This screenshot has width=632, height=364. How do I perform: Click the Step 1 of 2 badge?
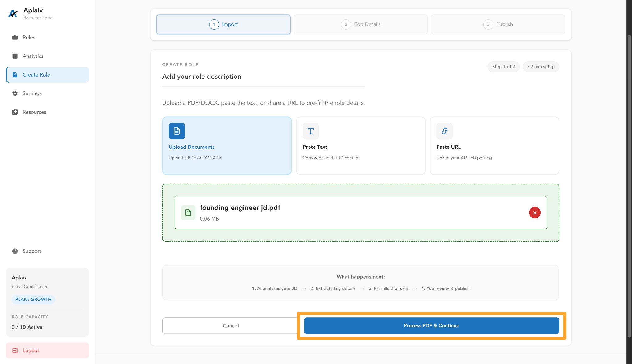point(503,67)
